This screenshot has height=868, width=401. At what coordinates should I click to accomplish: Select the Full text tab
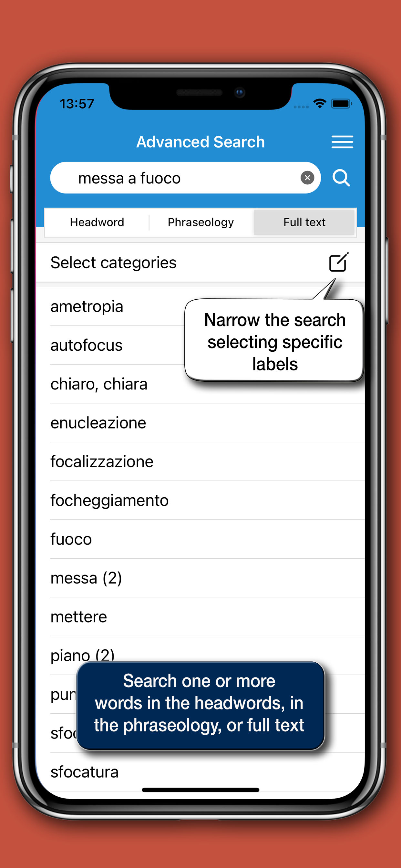pos(304,222)
